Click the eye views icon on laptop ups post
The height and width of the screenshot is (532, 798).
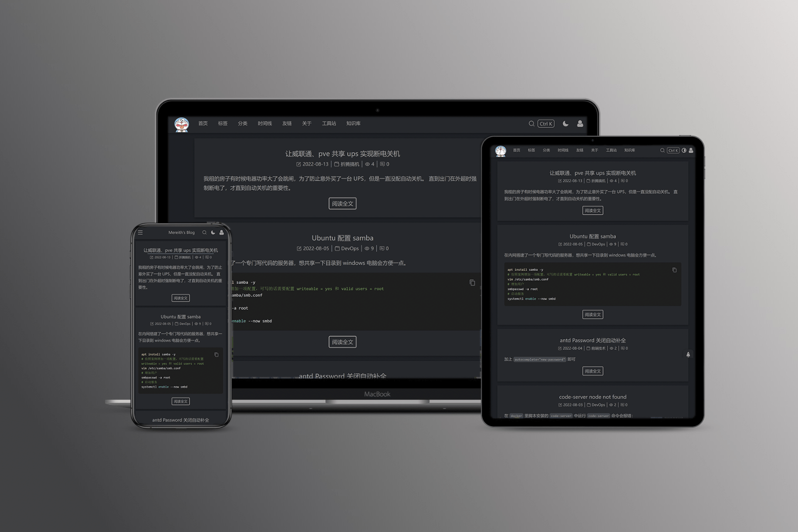coord(367,164)
